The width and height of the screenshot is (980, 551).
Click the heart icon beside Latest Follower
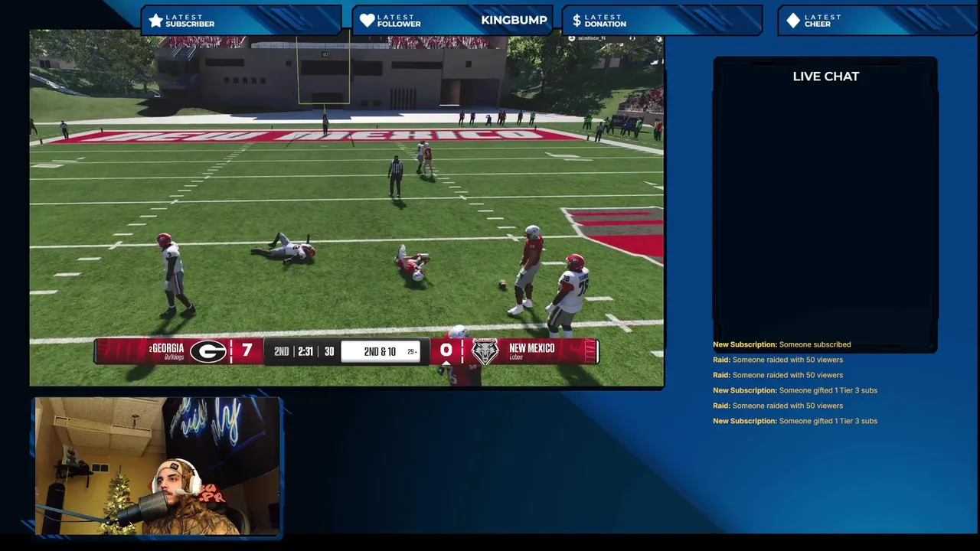coord(367,21)
